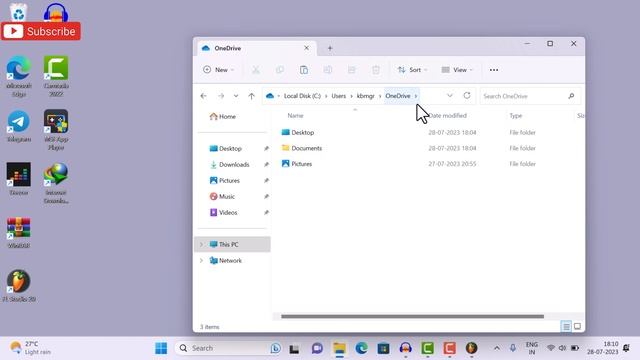Open the Sort dropdown menu
This screenshot has width=640, height=360.
413,70
